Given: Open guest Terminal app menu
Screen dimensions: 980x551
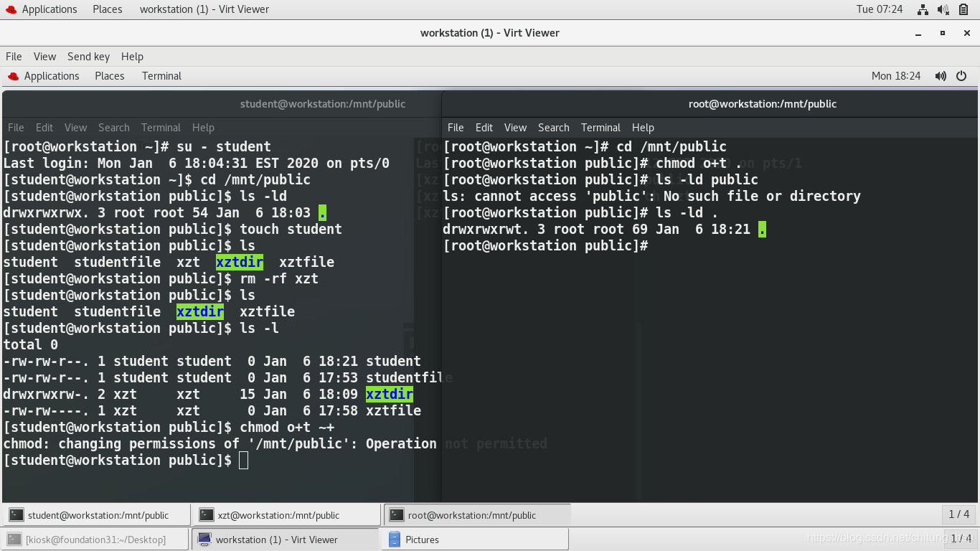Looking at the screenshot, I should [x=161, y=76].
